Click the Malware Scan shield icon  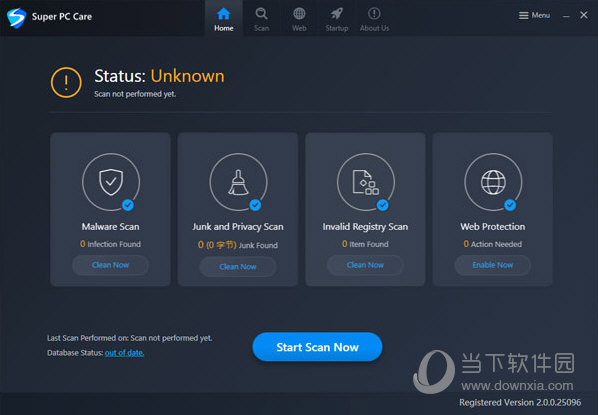click(x=111, y=182)
